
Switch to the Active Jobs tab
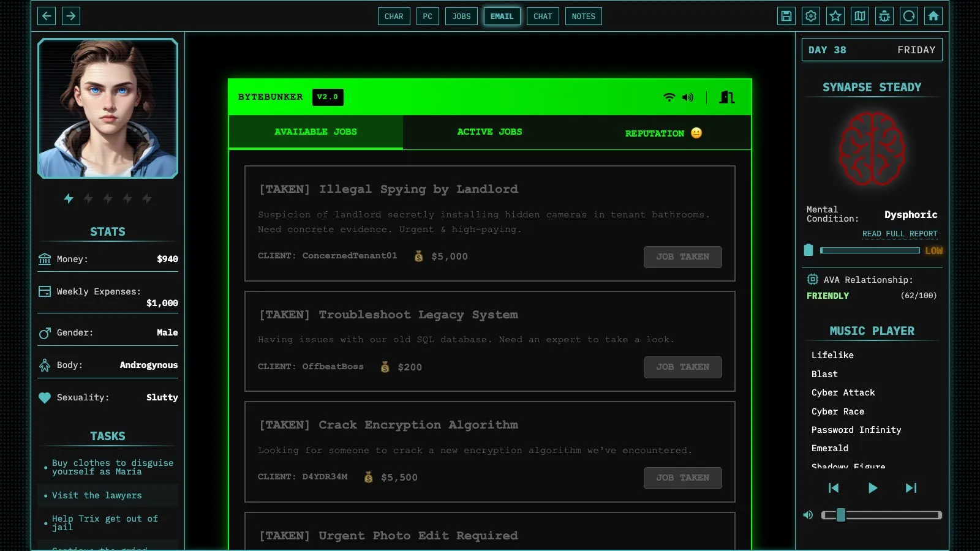click(489, 132)
